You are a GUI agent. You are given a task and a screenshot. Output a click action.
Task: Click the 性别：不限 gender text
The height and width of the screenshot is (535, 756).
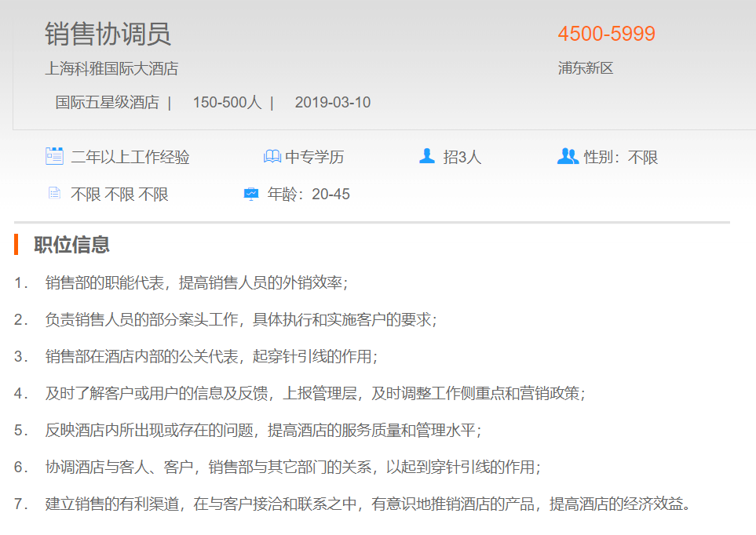coord(620,157)
